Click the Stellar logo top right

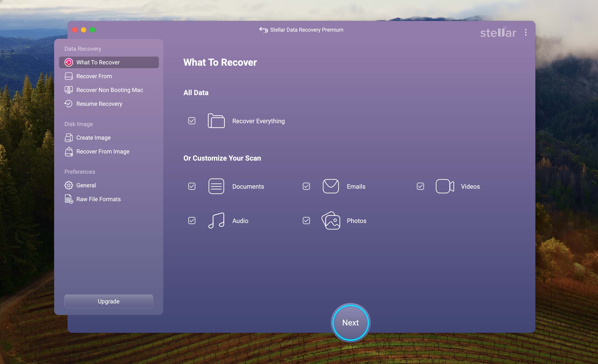point(497,33)
